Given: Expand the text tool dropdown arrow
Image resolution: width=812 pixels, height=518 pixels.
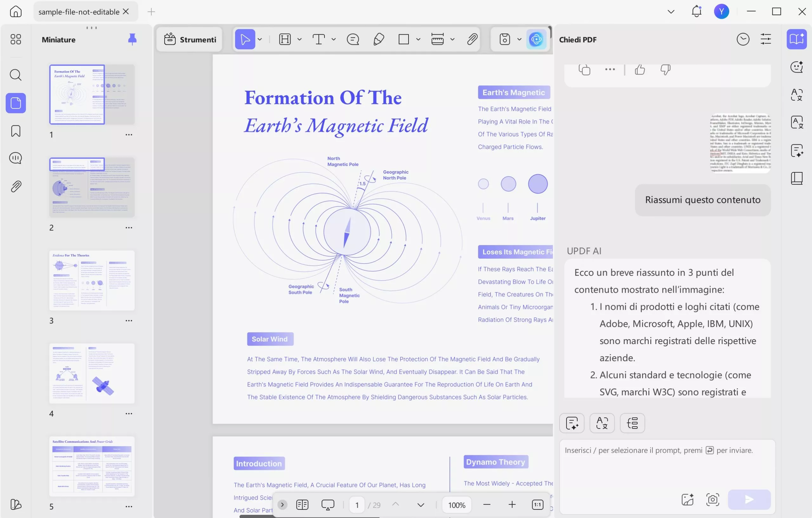Looking at the screenshot, I should tap(334, 39).
